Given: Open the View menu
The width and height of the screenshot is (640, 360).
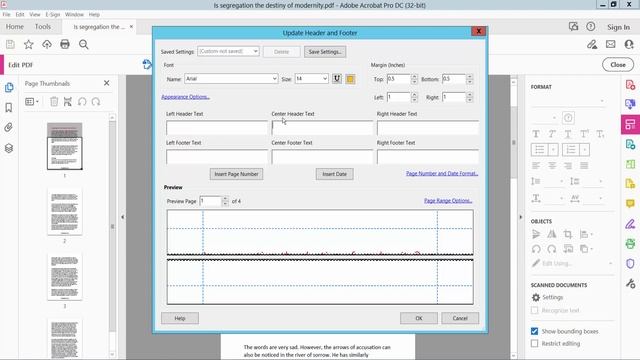Looking at the screenshot, I should [x=35, y=14].
